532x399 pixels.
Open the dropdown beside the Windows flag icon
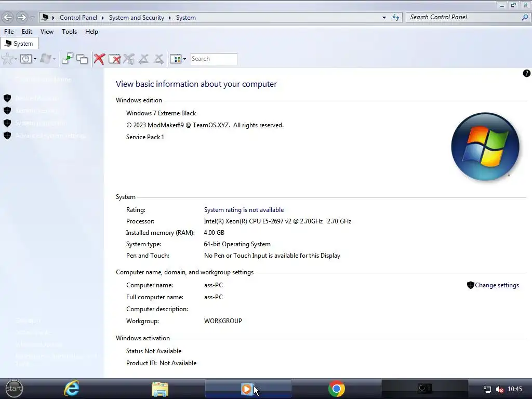coord(54,59)
